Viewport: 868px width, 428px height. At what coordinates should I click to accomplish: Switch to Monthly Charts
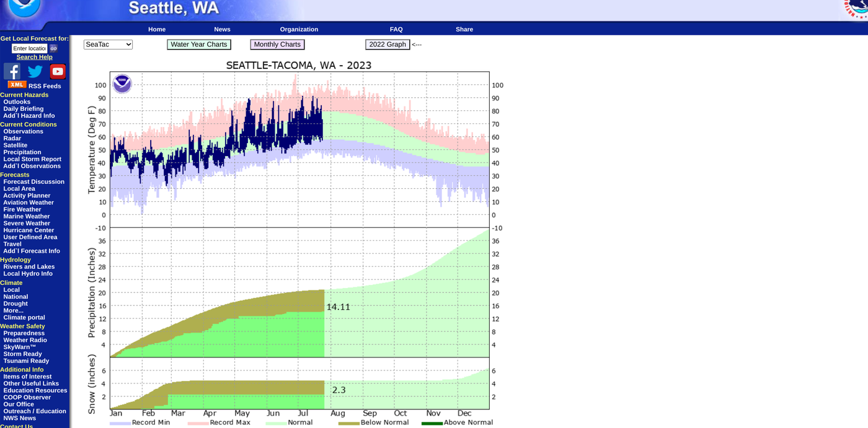coord(277,45)
